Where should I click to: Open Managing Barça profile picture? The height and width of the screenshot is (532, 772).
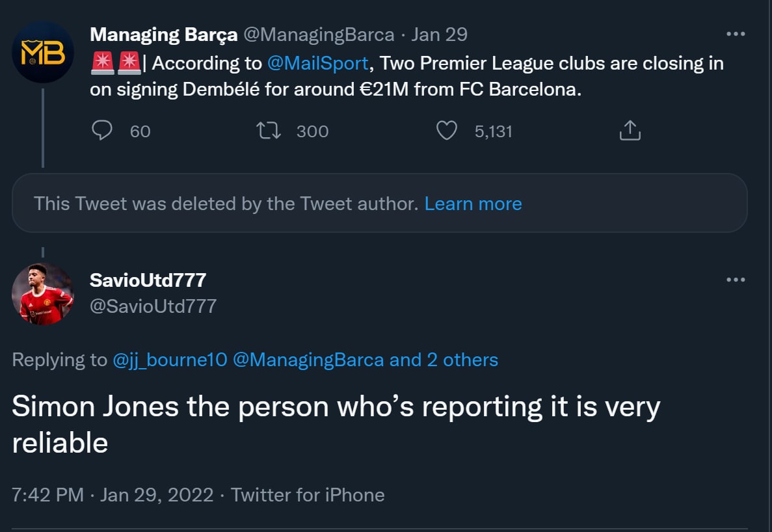click(x=43, y=52)
